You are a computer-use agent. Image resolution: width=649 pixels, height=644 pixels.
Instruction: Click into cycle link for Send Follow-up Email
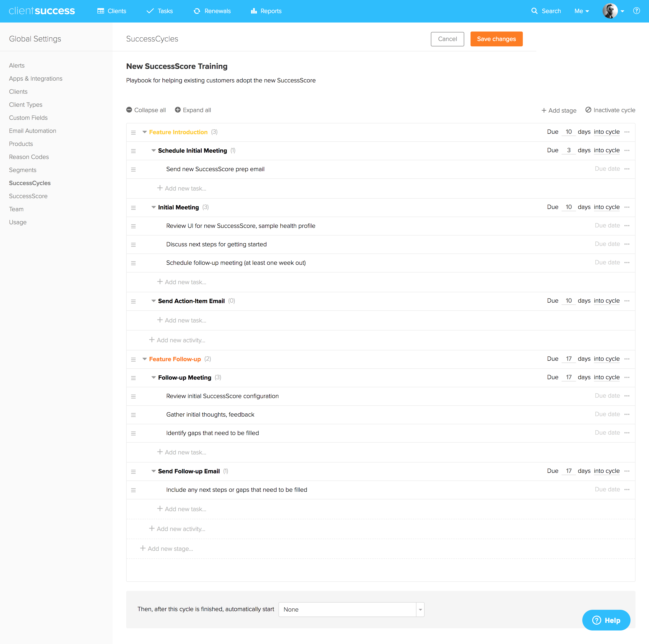pyautogui.click(x=606, y=471)
